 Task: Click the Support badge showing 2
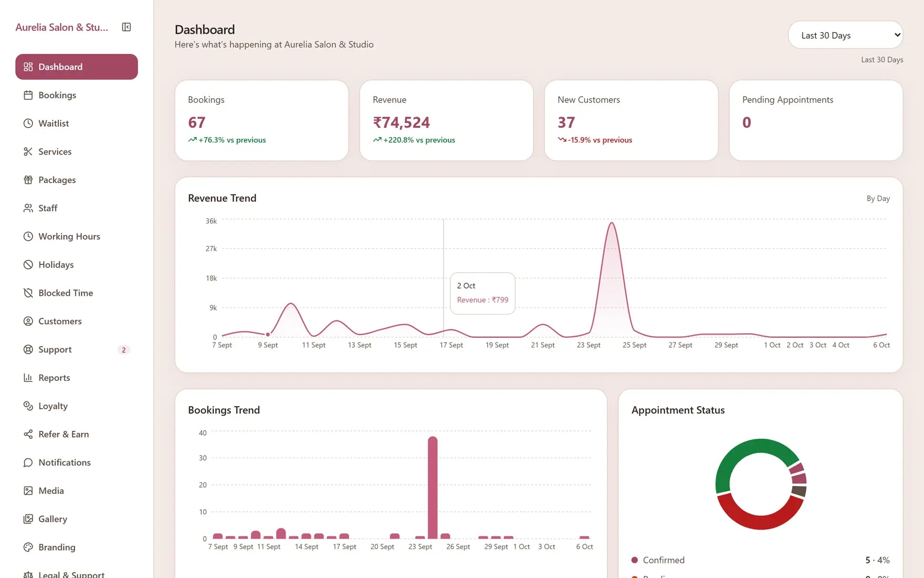coord(124,350)
